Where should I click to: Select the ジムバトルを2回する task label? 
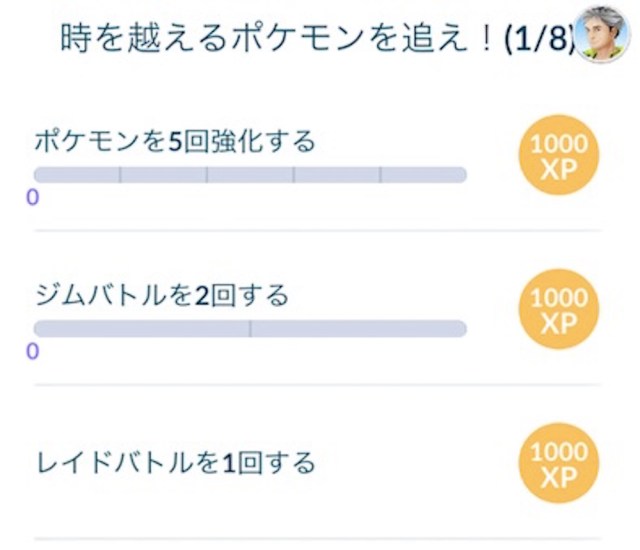(x=161, y=295)
